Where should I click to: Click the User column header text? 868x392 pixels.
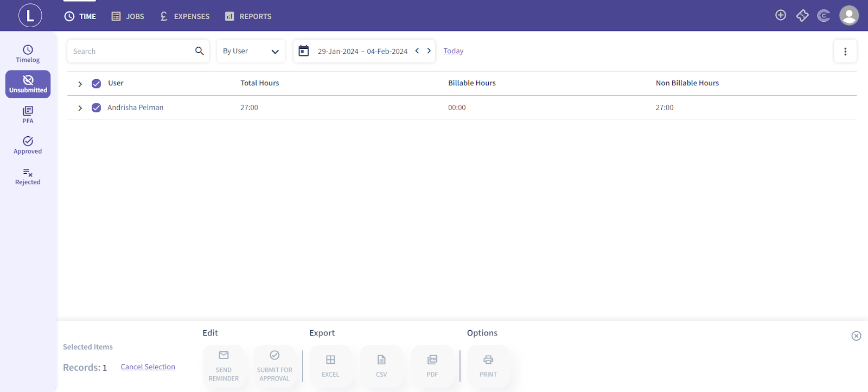point(116,83)
